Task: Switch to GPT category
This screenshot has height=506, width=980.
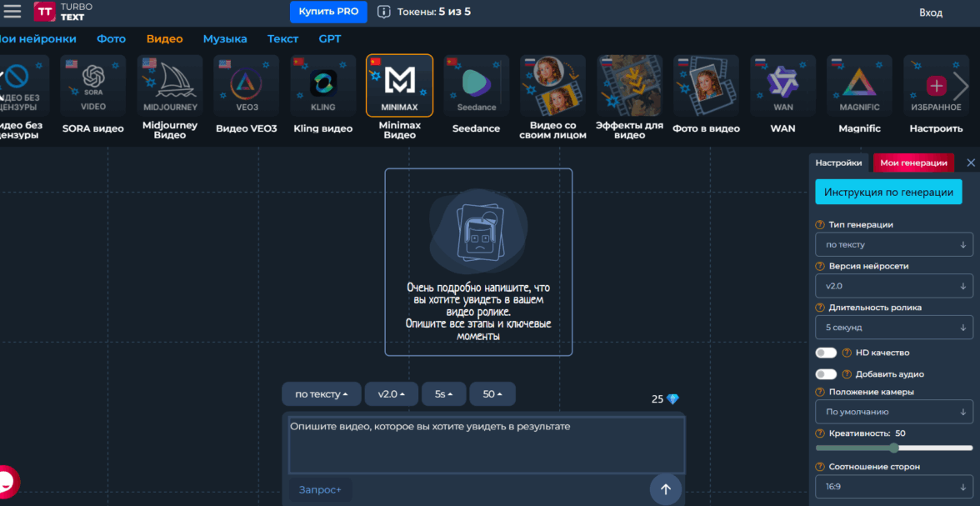Action: coord(330,39)
